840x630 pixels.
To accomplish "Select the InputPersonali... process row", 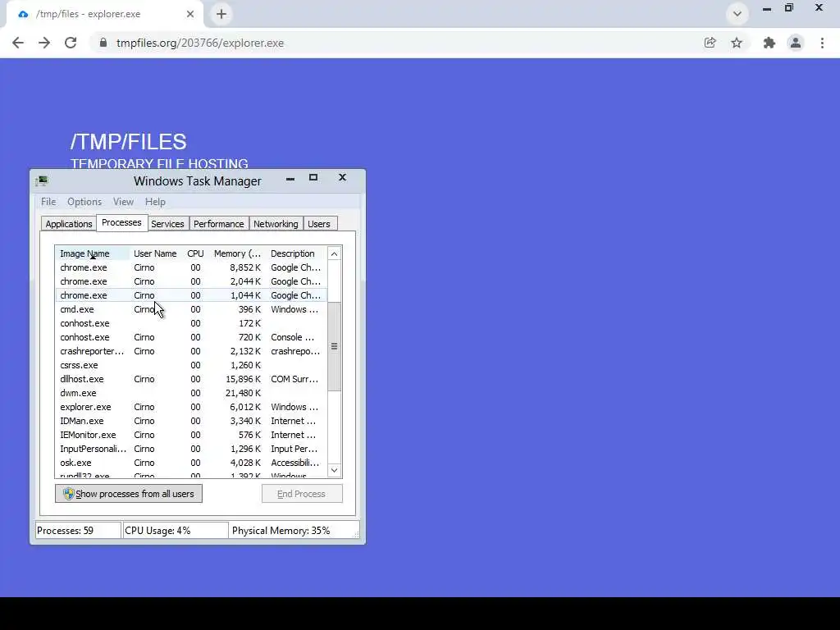I will (x=190, y=449).
